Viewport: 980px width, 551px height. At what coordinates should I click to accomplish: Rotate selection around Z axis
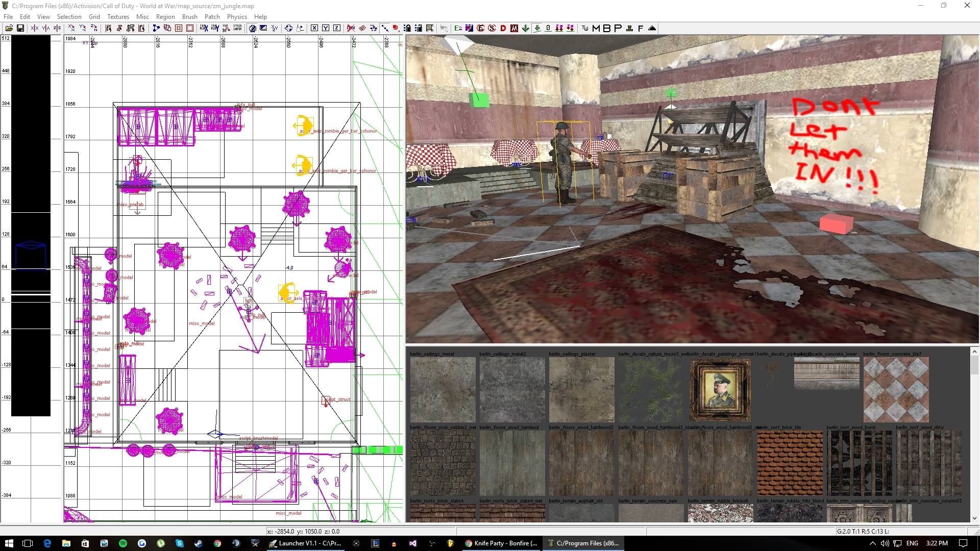(94, 28)
